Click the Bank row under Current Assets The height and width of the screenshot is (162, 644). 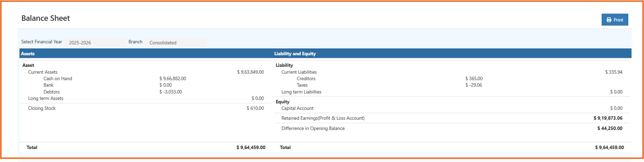click(x=48, y=85)
